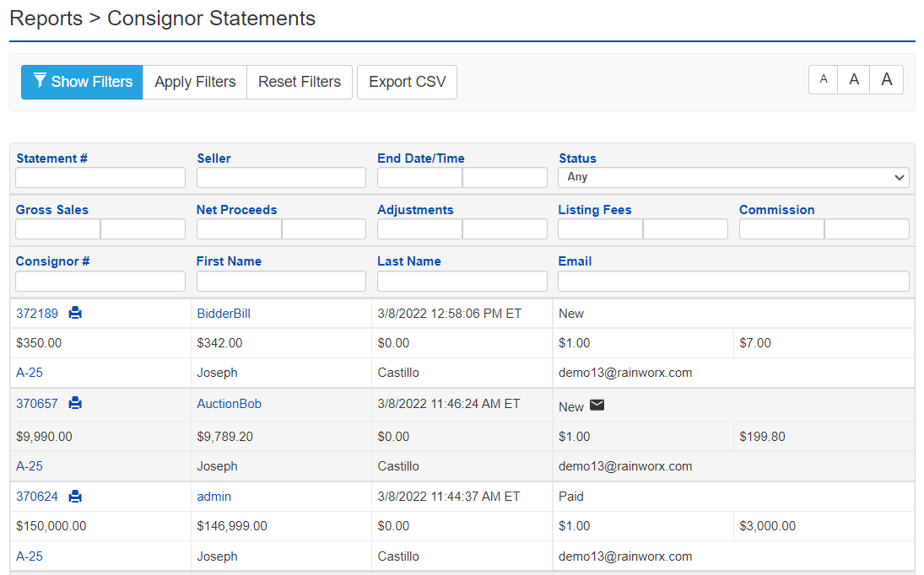The image size is (924, 575).
Task: Open consignor A-25 under $9,990.00
Action: click(30, 466)
